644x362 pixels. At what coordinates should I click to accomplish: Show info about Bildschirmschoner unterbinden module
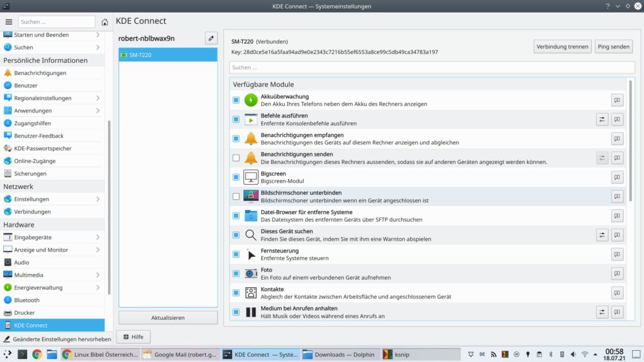coord(617,197)
